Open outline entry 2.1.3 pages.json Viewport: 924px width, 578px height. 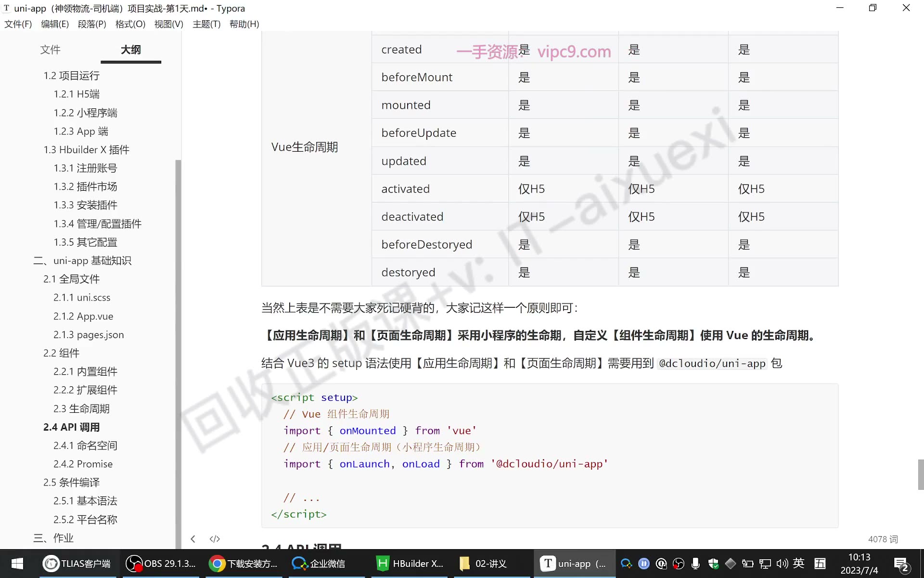pos(89,335)
